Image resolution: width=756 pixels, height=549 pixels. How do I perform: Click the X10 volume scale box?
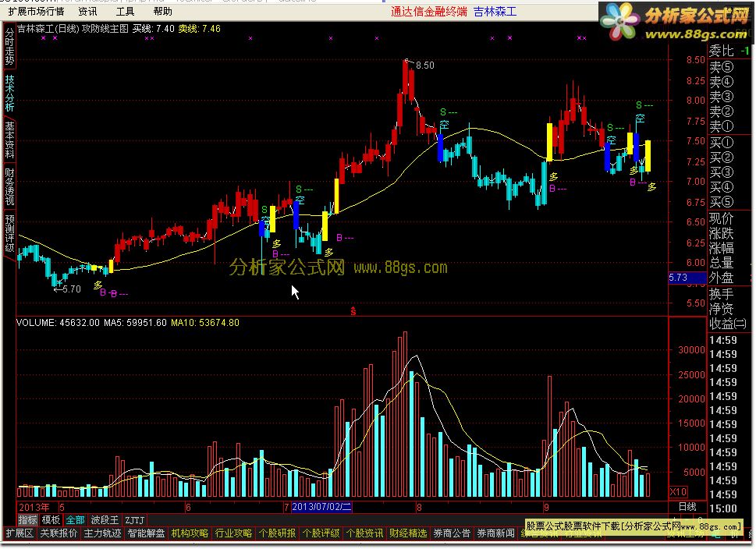[679, 491]
